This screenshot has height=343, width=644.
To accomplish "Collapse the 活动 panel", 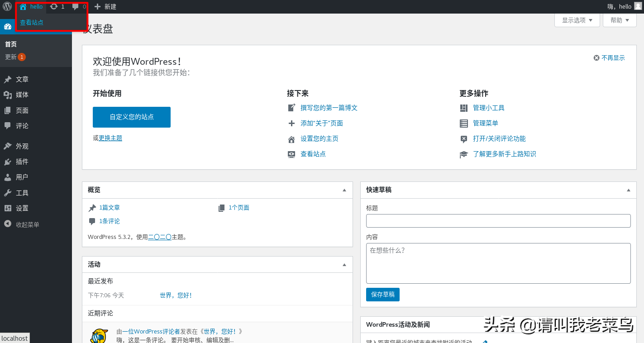I will (x=344, y=265).
